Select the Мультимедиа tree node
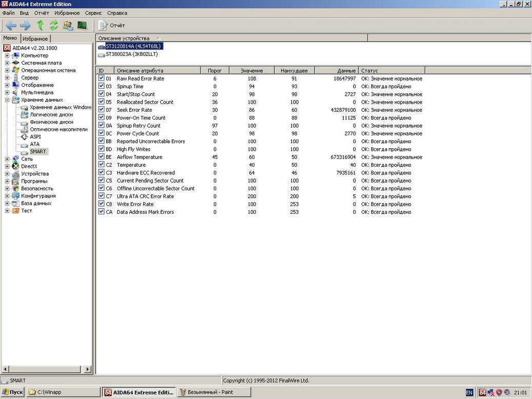 (x=37, y=92)
